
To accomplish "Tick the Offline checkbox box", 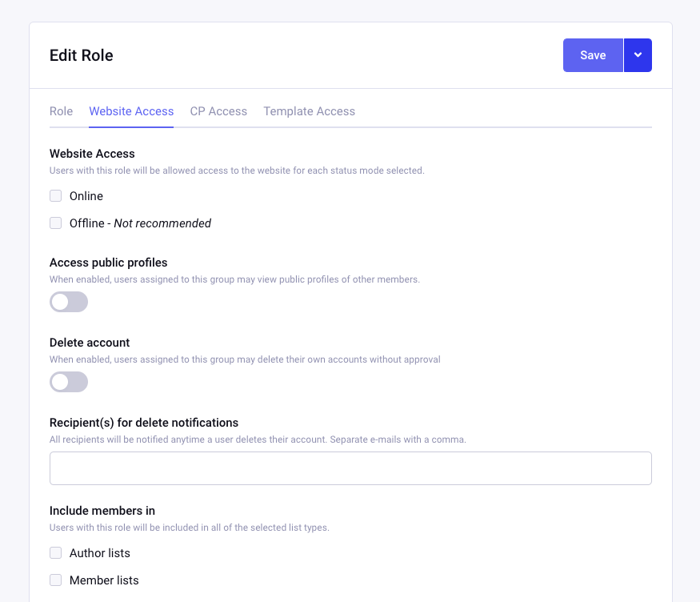I will click(x=55, y=223).
